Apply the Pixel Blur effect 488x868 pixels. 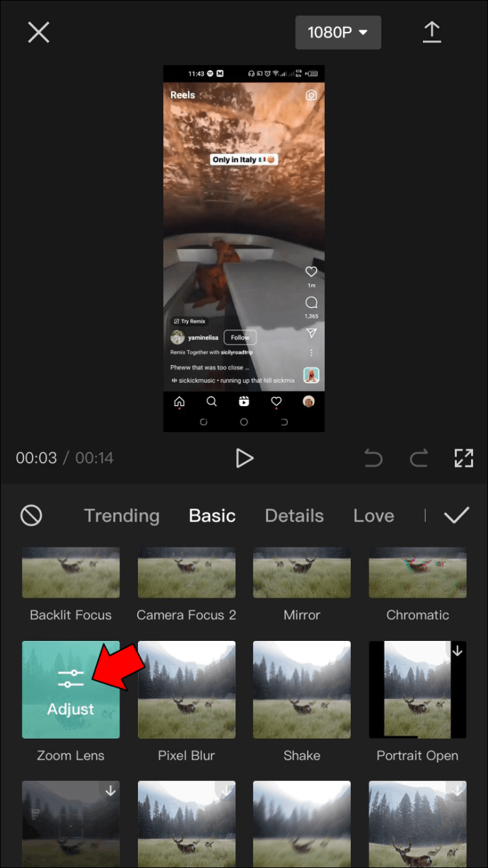pyautogui.click(x=186, y=690)
